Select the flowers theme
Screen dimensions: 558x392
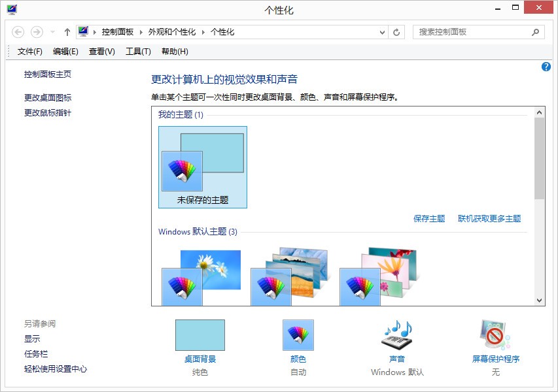[x=378, y=276]
